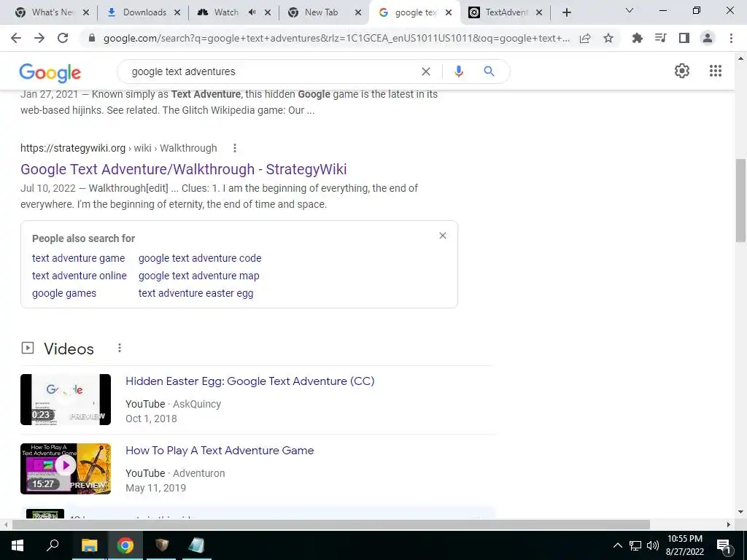The image size is (747, 560).
Task: Clear the search box text
Action: (x=426, y=71)
